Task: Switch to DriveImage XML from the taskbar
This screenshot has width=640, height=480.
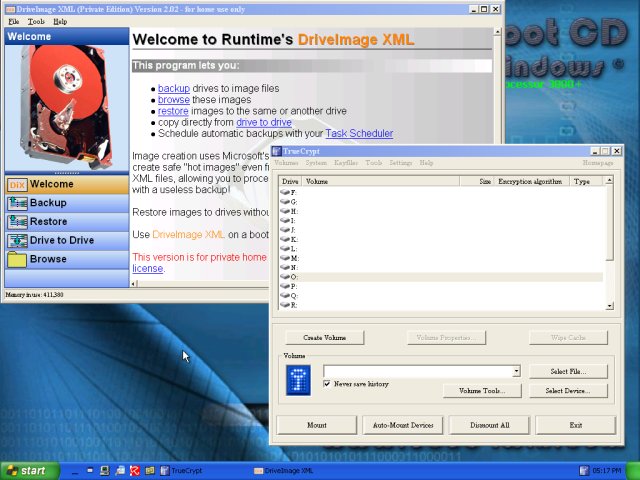Action: click(283, 471)
